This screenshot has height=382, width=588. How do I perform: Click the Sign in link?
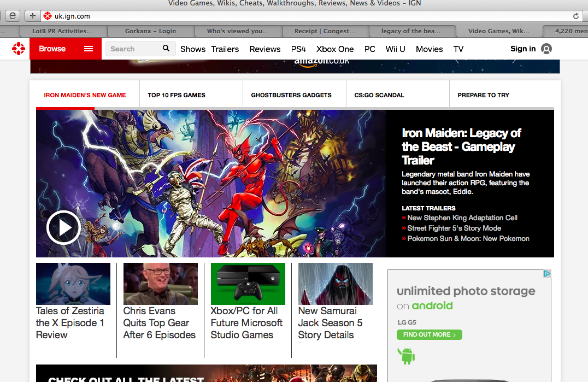[x=523, y=49]
